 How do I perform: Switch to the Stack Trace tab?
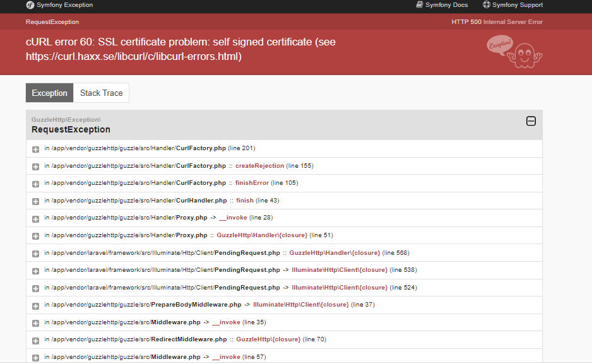[x=100, y=93]
